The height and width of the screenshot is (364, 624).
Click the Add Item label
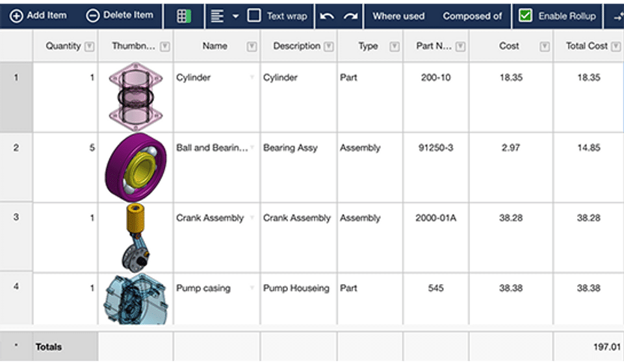[47, 16]
